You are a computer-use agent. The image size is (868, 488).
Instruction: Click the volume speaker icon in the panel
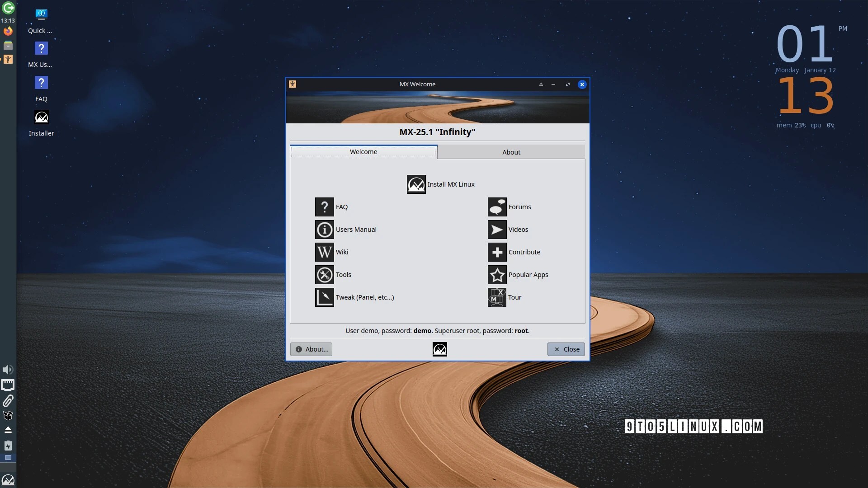(8, 370)
